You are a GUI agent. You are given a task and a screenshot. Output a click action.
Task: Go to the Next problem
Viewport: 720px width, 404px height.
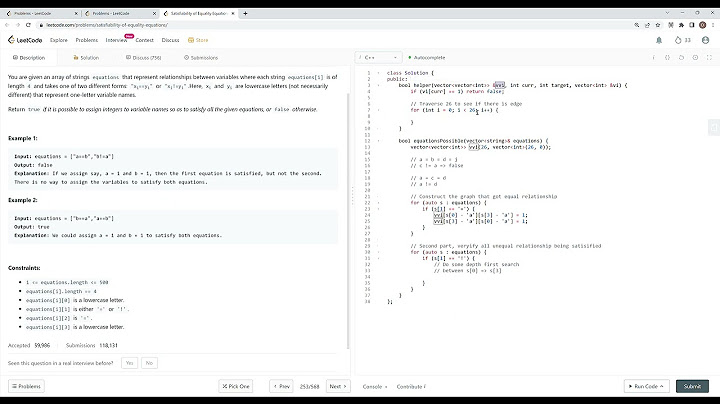pos(338,386)
